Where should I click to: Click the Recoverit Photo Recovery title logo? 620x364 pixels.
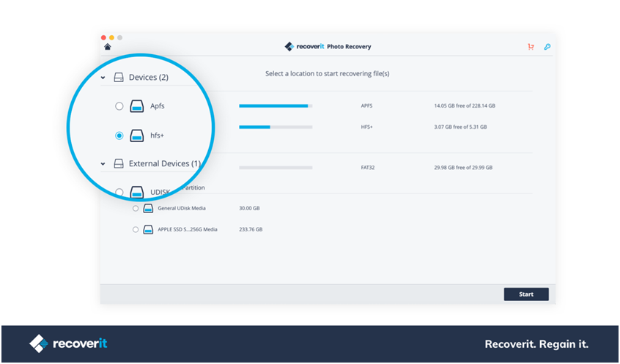(328, 47)
